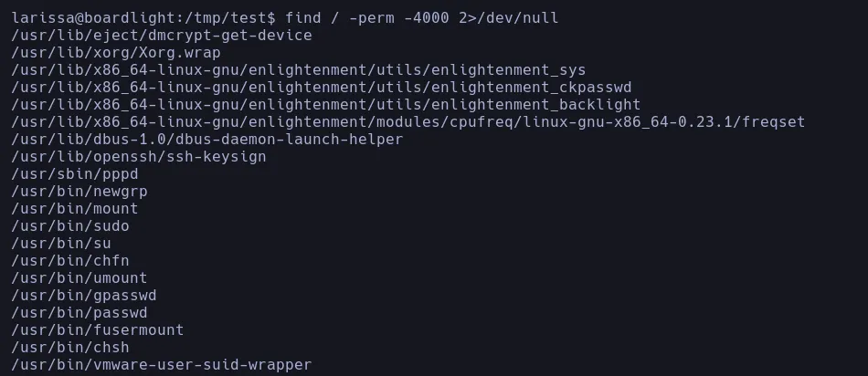Viewport: 868px width, 376px height.
Task: Click the /usr/bin/gpasswd line
Action: (x=84, y=295)
